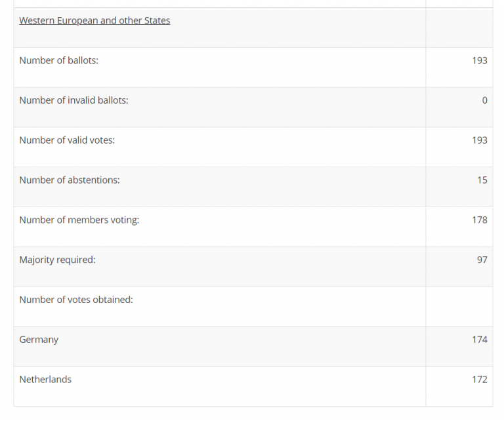Select the Number of votes obtained label

tap(76, 299)
